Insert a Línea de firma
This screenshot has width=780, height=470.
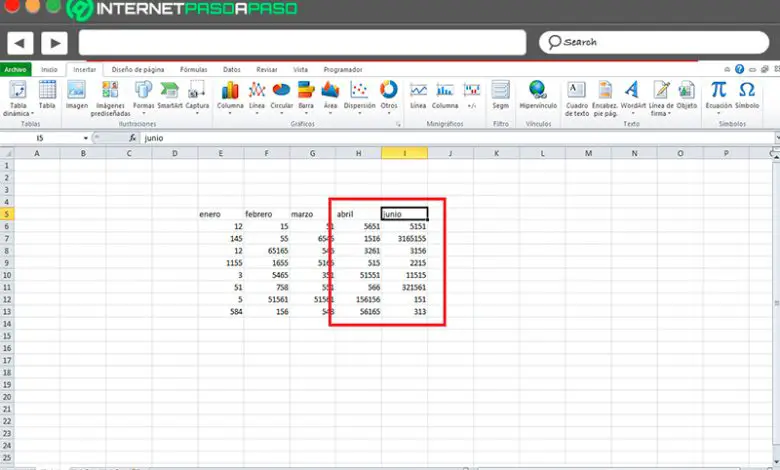661,98
